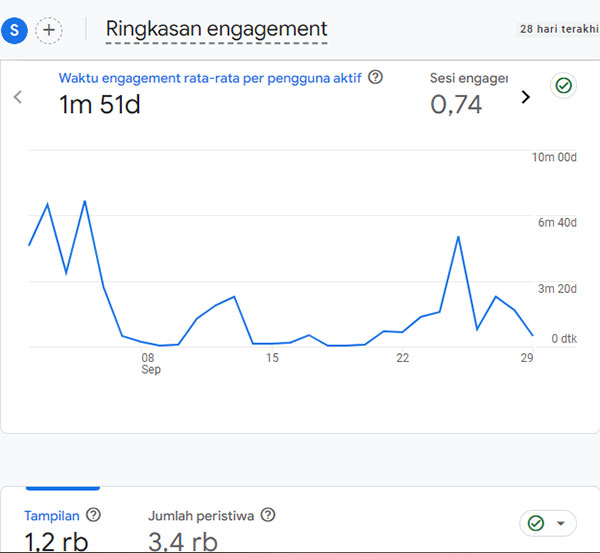Expand the green check dropdown on lower card
This screenshot has height=553, width=600.
[549, 523]
